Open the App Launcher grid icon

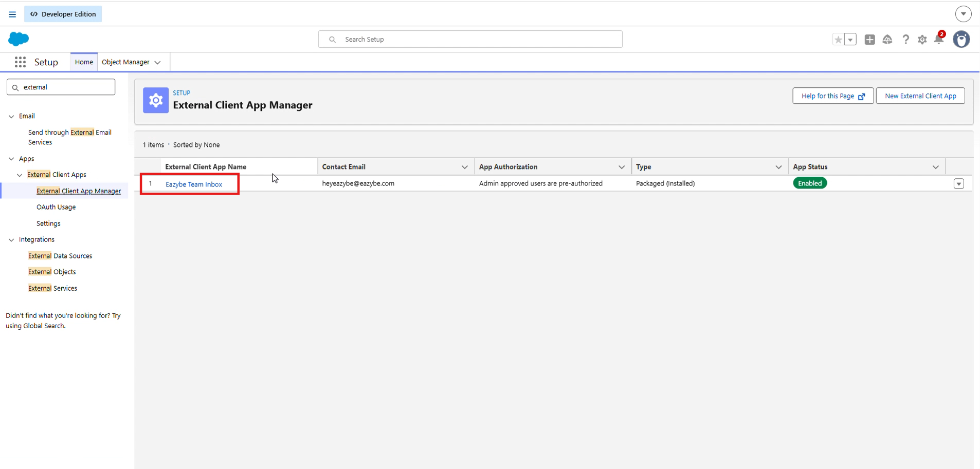coord(21,62)
